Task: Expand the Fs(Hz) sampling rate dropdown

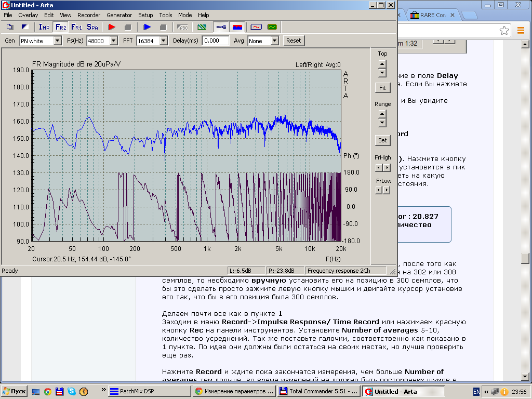Action: [x=114, y=41]
